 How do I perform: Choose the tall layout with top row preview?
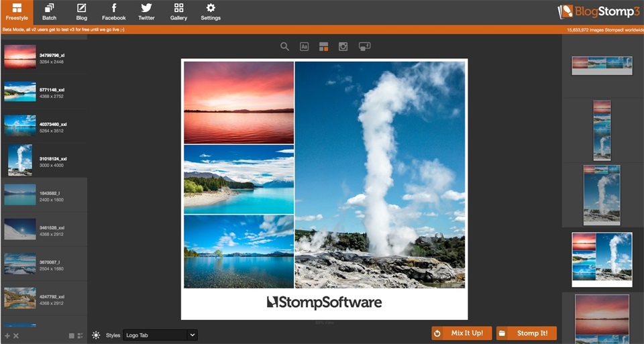[x=602, y=195]
